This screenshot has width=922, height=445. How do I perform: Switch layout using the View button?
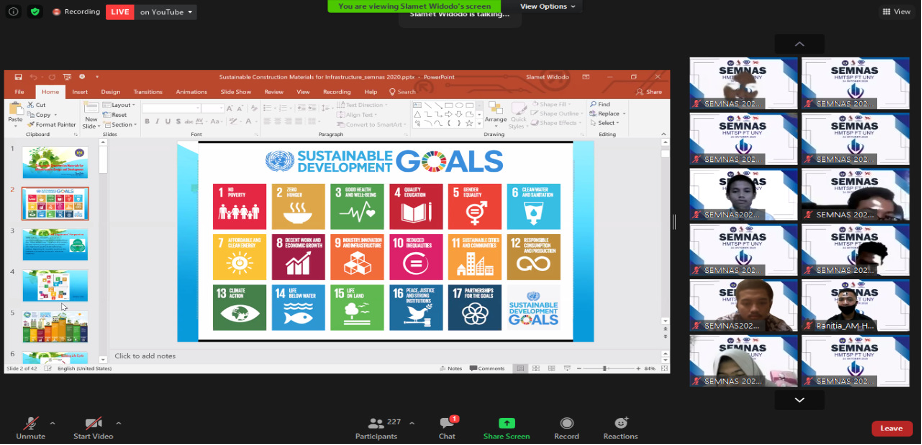(895, 12)
